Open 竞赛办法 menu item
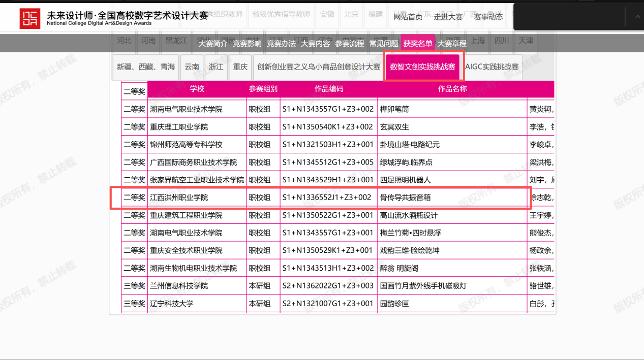This screenshot has width=644, height=360. (x=281, y=44)
